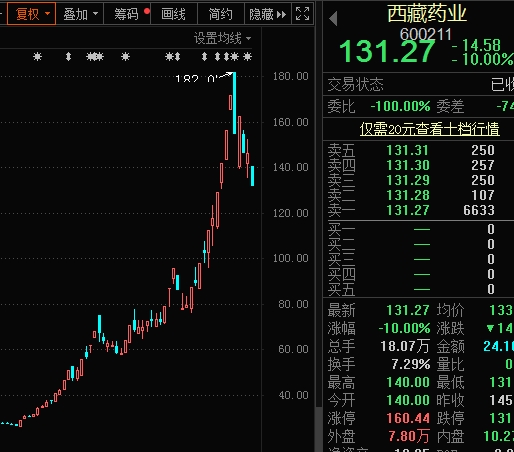The image size is (514, 452).
Task: Click the first up-down arrow marker above chart
Action: tap(68, 57)
